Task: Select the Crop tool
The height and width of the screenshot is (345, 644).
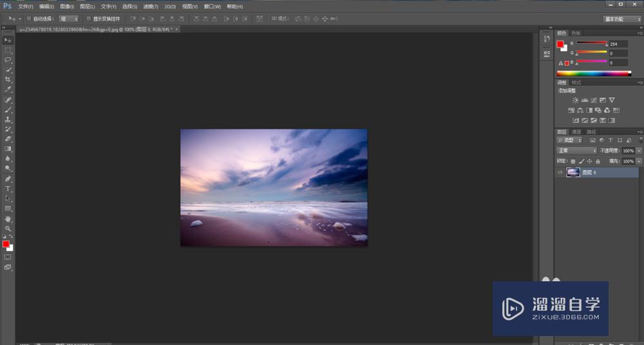Action: 8,79
